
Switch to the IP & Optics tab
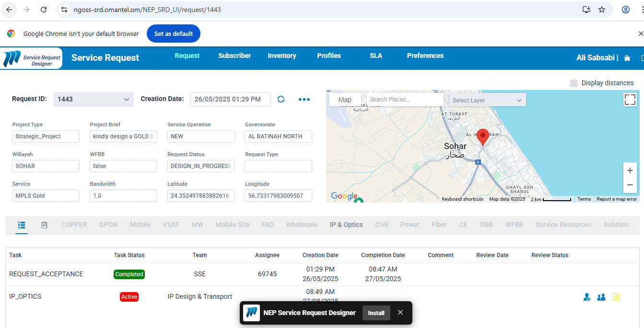pos(346,225)
